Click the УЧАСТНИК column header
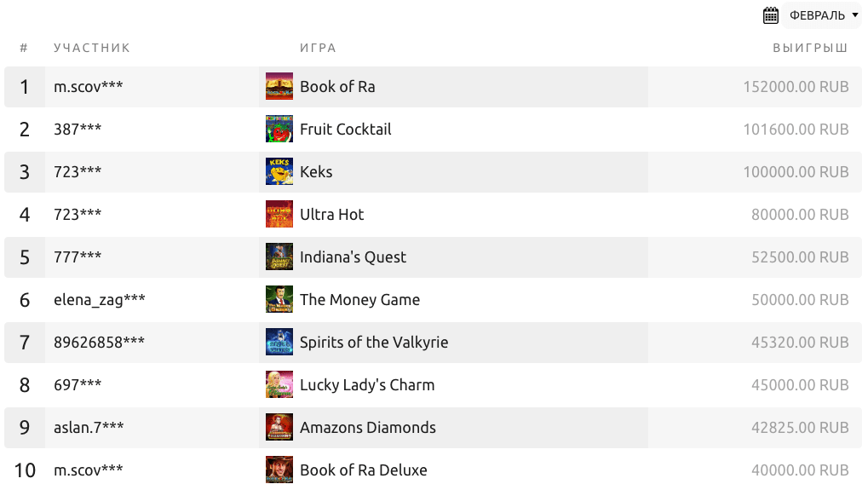 (x=92, y=48)
